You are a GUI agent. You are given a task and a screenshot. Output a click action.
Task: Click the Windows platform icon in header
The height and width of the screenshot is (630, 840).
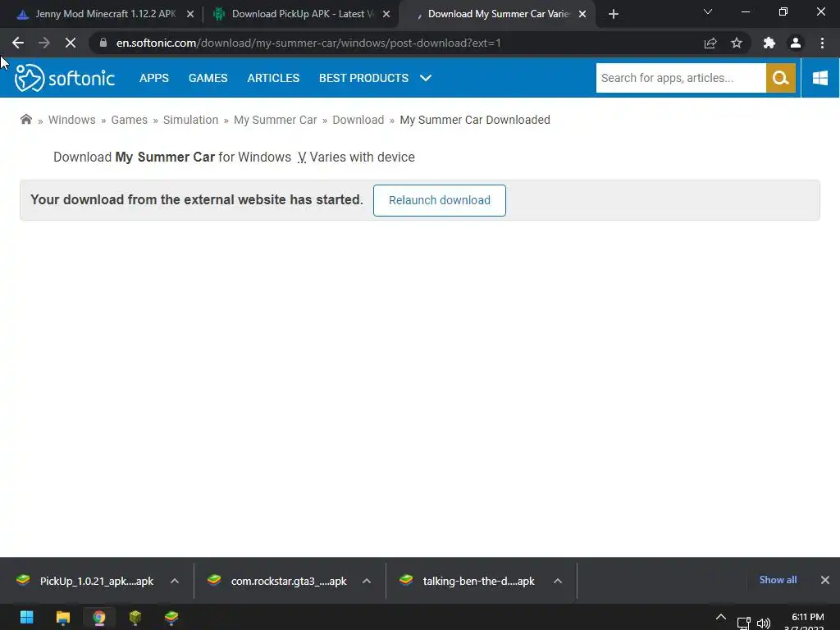click(x=820, y=78)
